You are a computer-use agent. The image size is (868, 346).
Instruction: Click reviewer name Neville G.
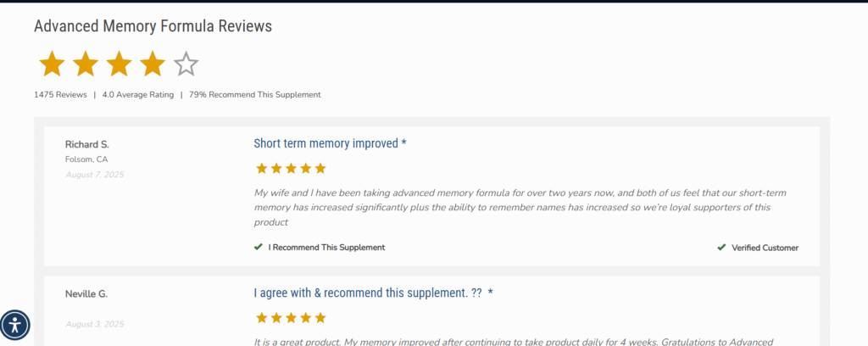pyautogui.click(x=86, y=294)
